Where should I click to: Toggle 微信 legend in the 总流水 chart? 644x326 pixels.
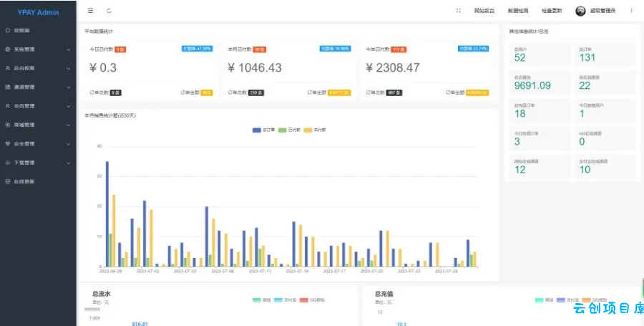pyautogui.click(x=261, y=300)
